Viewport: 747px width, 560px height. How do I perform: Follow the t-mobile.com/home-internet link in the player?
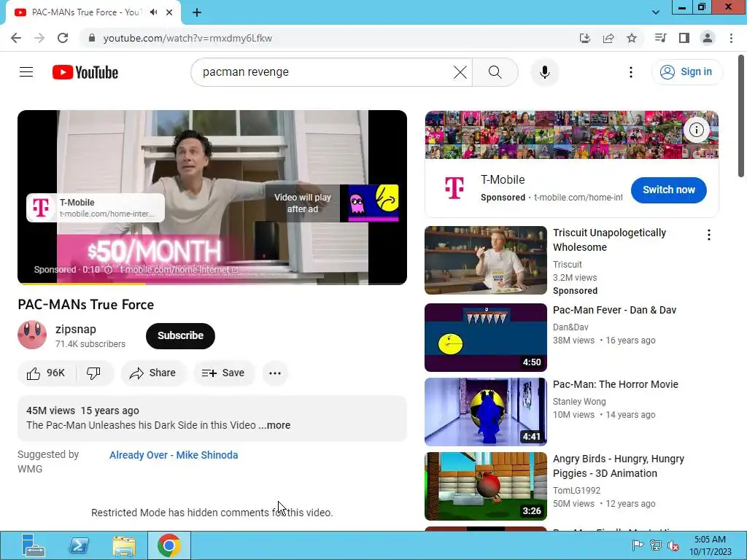pos(179,270)
